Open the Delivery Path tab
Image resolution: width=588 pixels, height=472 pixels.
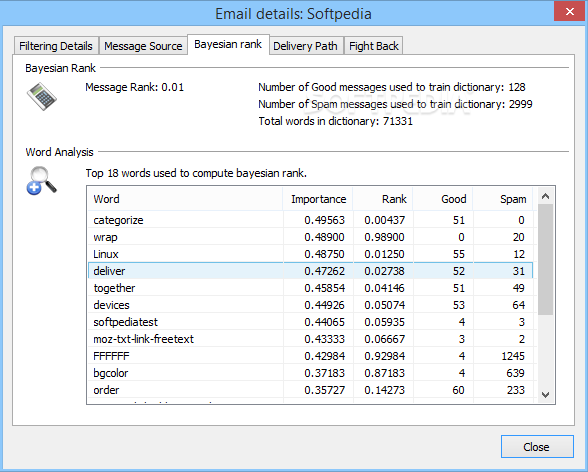point(305,46)
